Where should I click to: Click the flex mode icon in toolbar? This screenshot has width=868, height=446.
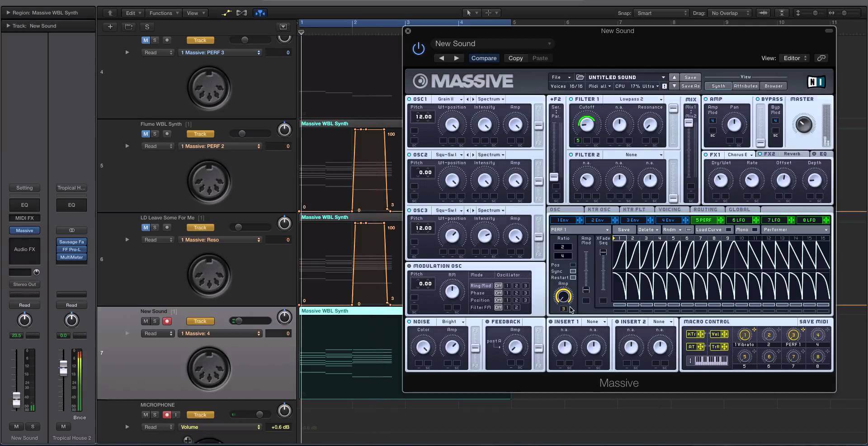242,13
